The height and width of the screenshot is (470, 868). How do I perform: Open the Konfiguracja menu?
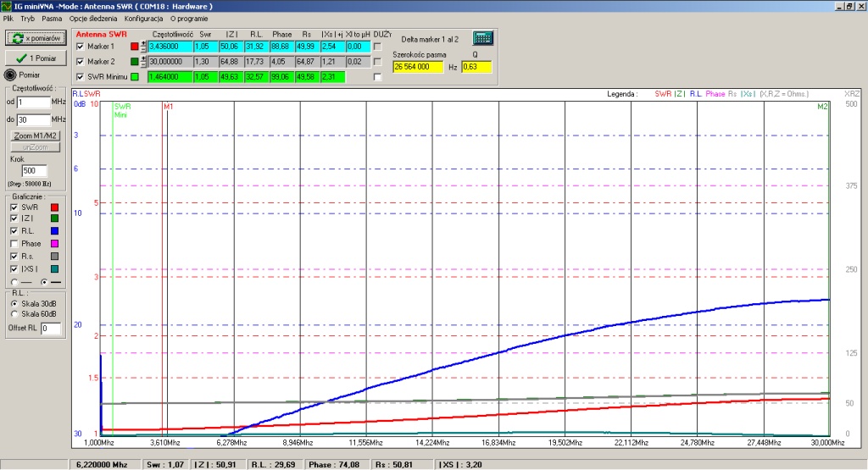(143, 18)
